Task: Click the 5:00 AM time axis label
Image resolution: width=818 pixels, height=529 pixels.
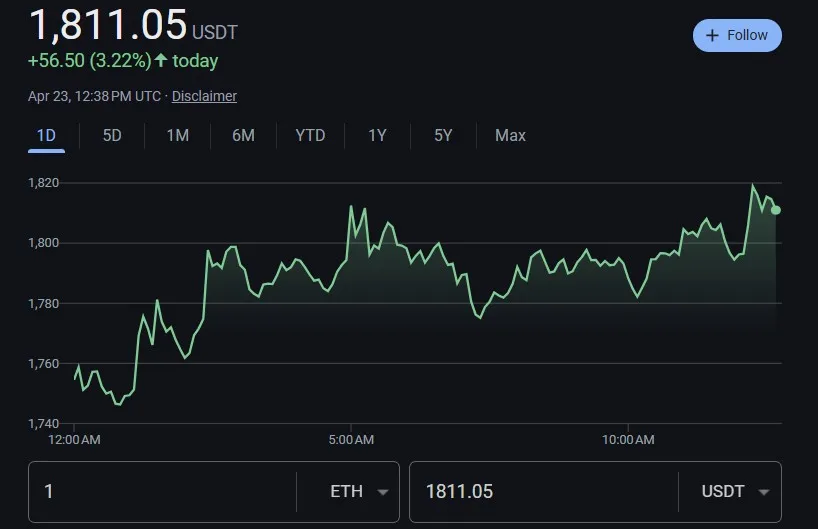Action: (351, 440)
